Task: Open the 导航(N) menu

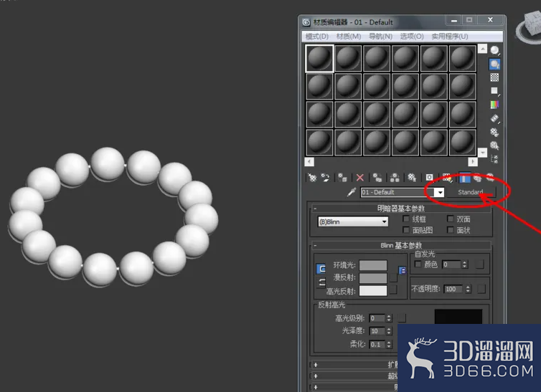Action: click(380, 36)
